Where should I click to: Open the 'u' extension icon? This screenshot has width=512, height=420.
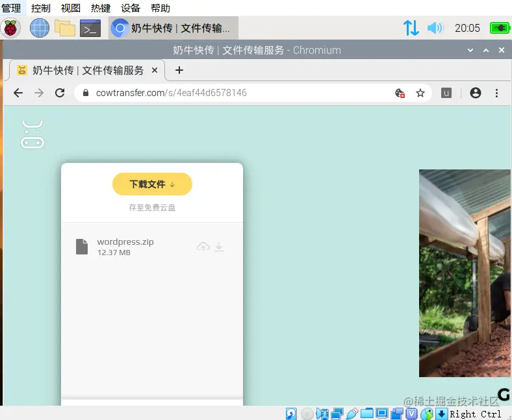coord(446,93)
